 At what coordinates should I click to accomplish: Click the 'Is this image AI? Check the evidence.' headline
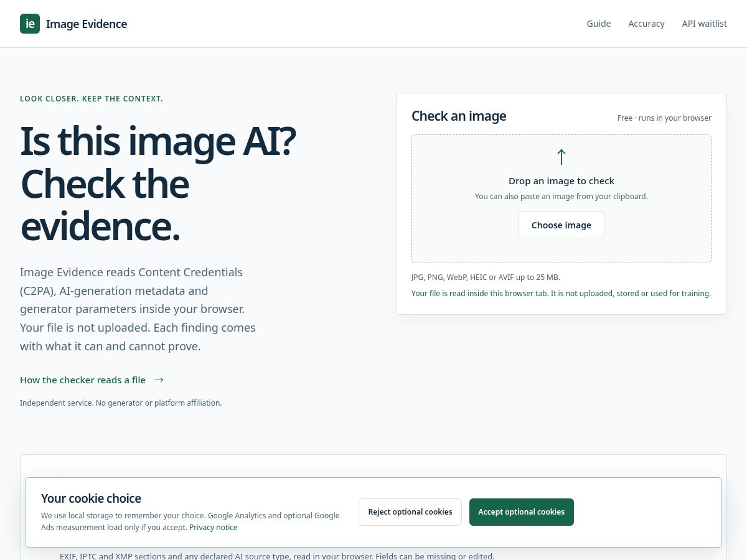click(x=158, y=184)
